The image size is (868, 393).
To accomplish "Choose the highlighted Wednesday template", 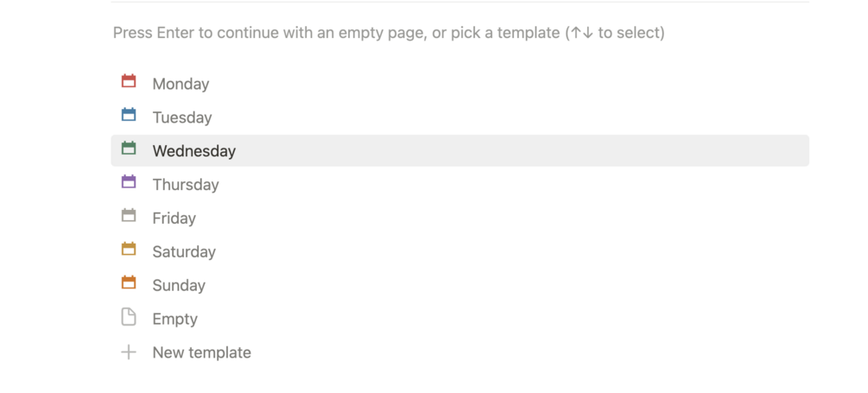I will (194, 151).
